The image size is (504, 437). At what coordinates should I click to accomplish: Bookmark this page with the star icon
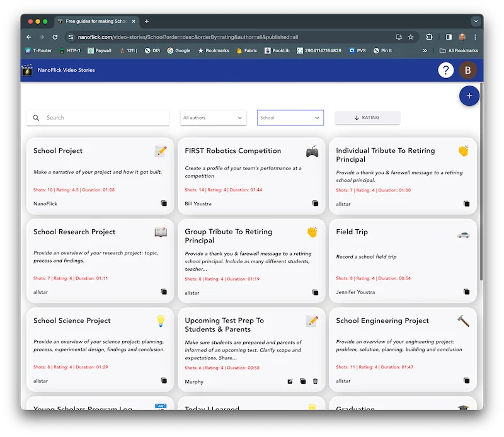(x=411, y=37)
